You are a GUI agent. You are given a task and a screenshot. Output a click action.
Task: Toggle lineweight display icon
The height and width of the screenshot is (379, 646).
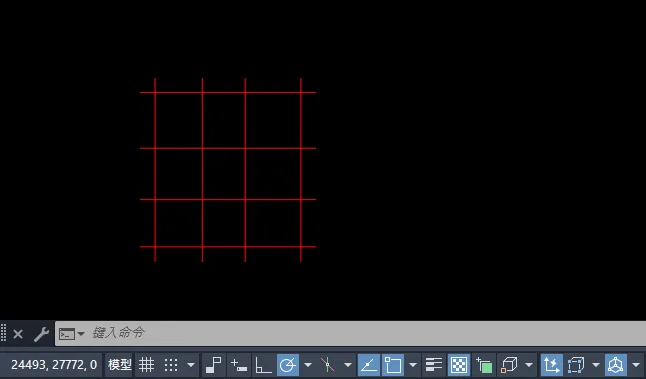[x=434, y=365]
